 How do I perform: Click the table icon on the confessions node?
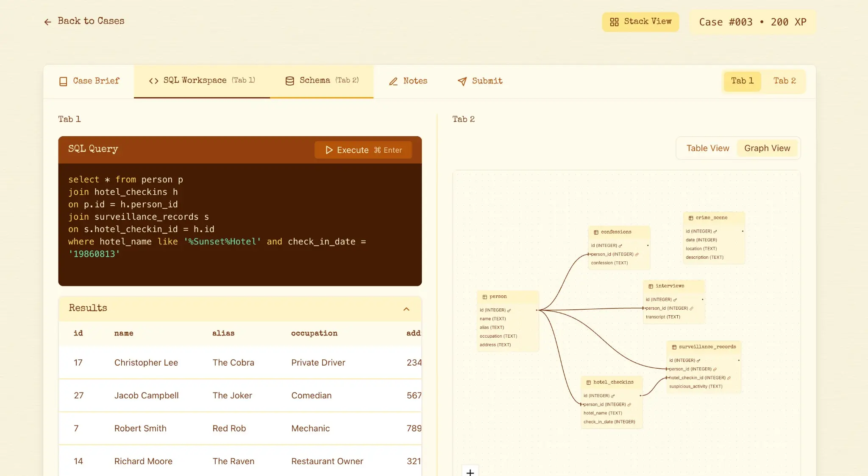tap(596, 232)
